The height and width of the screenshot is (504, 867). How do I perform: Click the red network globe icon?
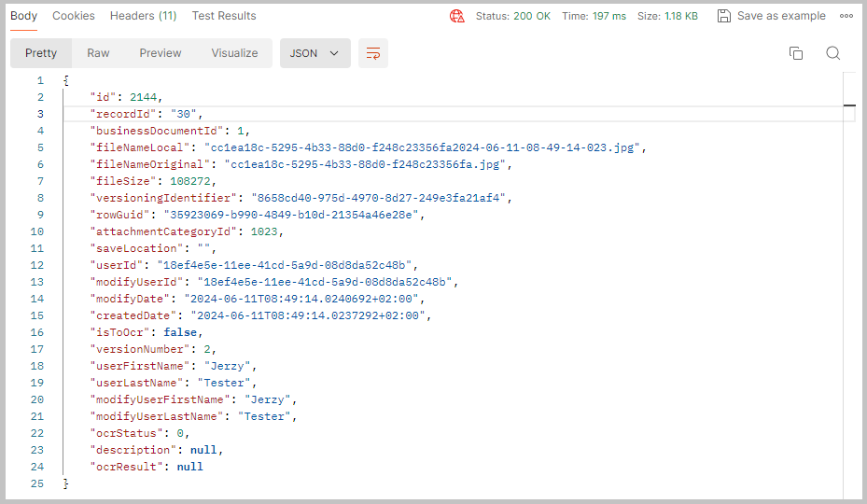tap(456, 16)
